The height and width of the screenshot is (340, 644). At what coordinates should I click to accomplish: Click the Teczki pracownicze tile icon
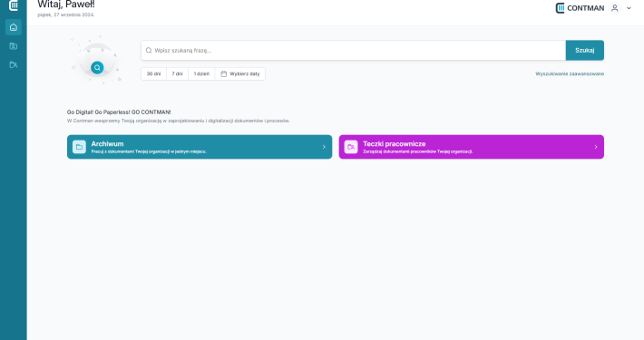(x=351, y=147)
